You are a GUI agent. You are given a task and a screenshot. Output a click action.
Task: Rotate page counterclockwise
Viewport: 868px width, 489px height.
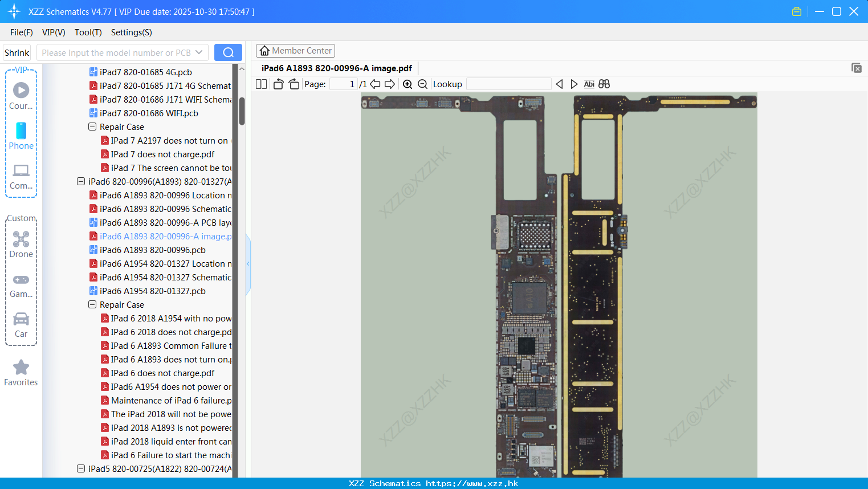pyautogui.click(x=278, y=84)
